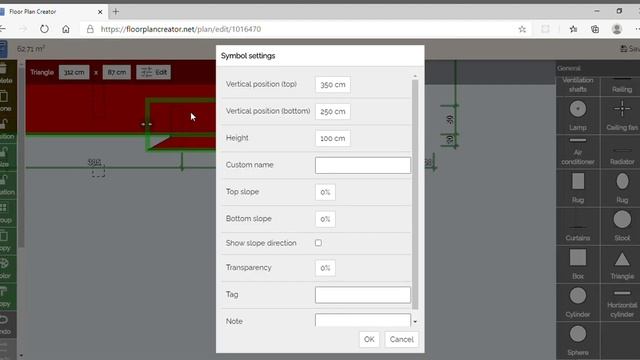Add a Lamp symbol from the library

(x=578, y=116)
